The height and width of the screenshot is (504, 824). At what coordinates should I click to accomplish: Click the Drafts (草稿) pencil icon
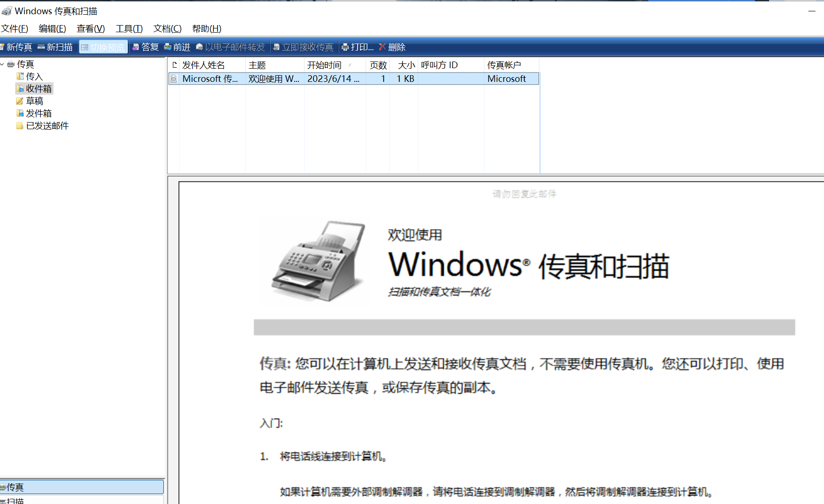click(20, 101)
